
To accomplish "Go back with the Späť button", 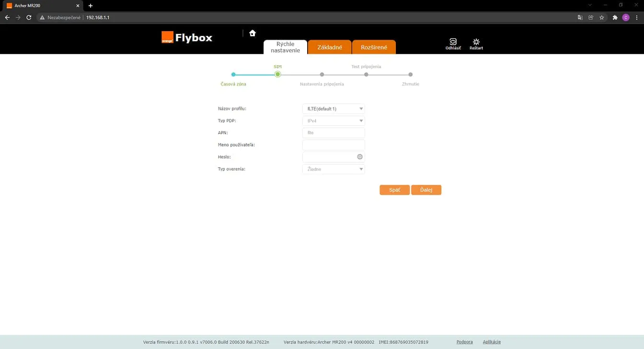I will click(x=394, y=190).
